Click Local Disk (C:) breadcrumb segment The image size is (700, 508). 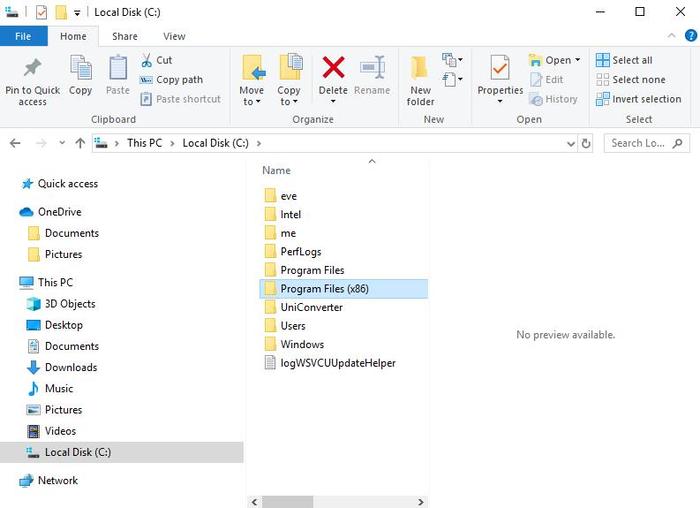point(216,143)
